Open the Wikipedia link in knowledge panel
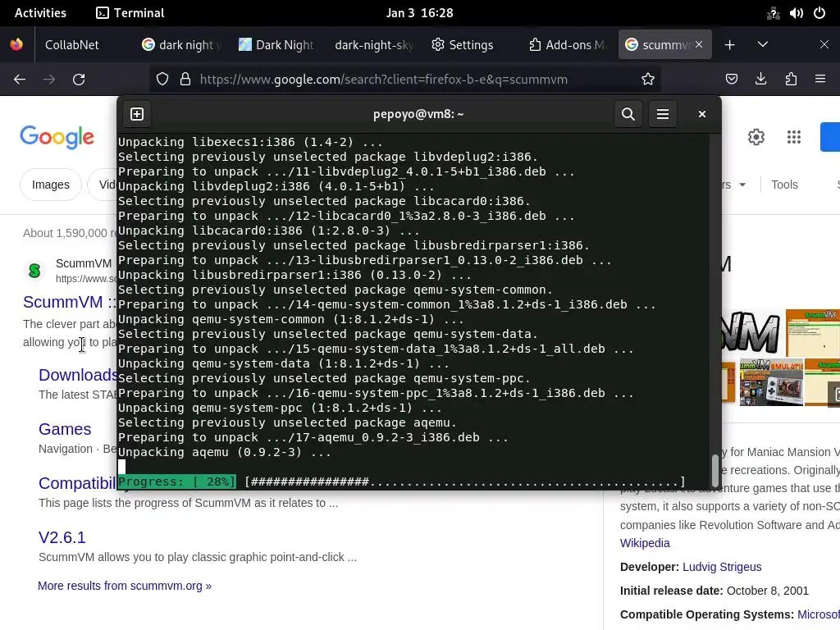Viewport: 840px width, 630px height. [645, 543]
